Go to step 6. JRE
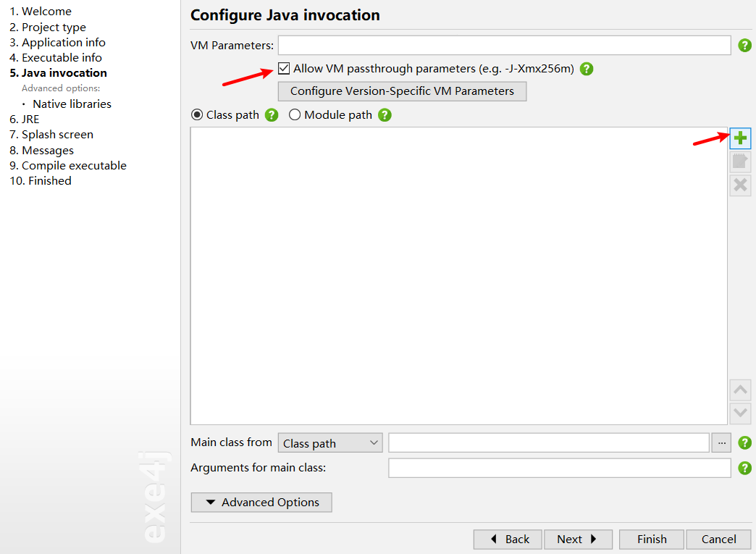 [x=25, y=119]
